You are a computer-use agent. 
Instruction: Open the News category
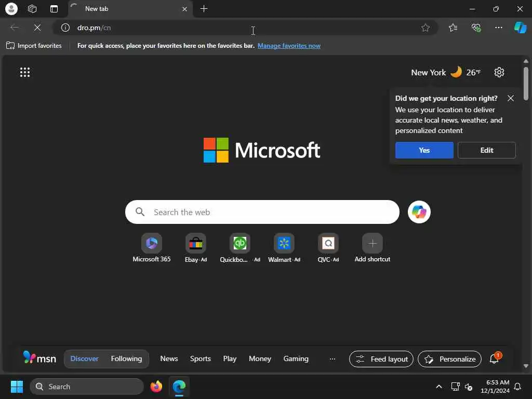[x=169, y=358]
